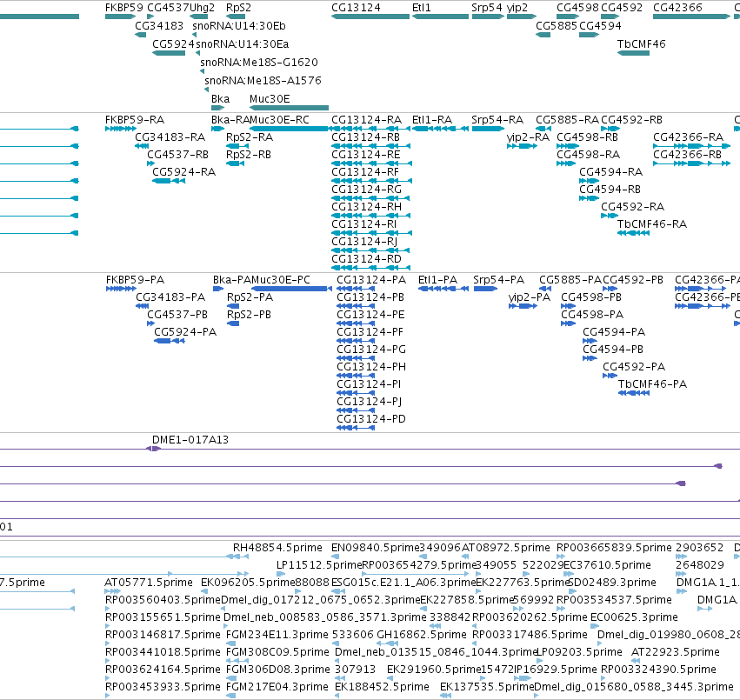Select the yip2-RA transcript label

point(528,137)
